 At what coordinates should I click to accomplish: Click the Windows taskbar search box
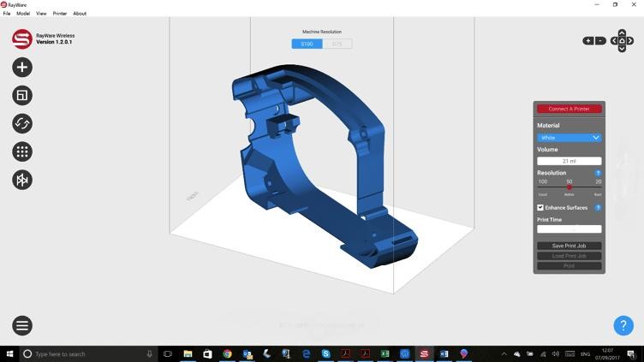pyautogui.click(x=86, y=353)
